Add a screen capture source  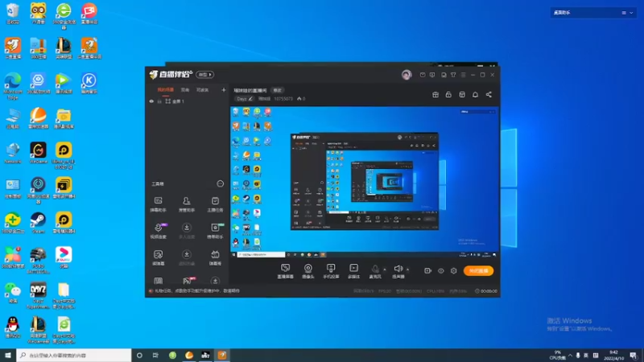pos(285,271)
